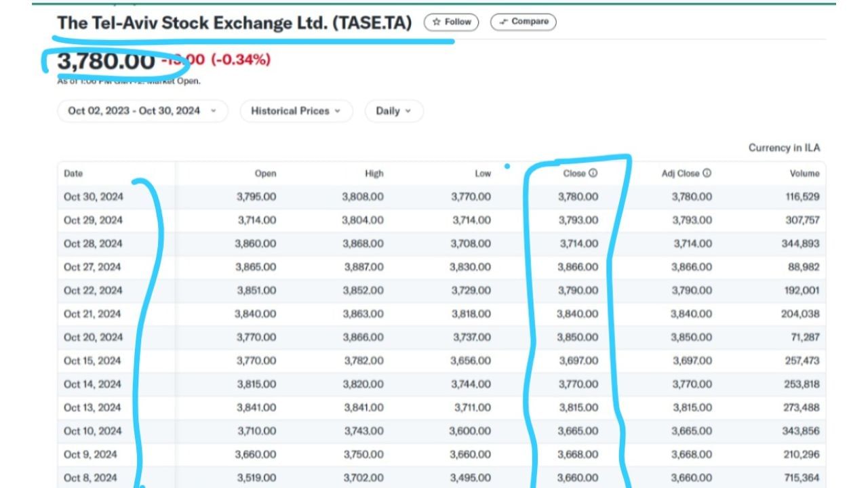This screenshot has height=488, width=868.
Task: Click open price 3,795.00 for Oct 30
Action: tap(256, 197)
